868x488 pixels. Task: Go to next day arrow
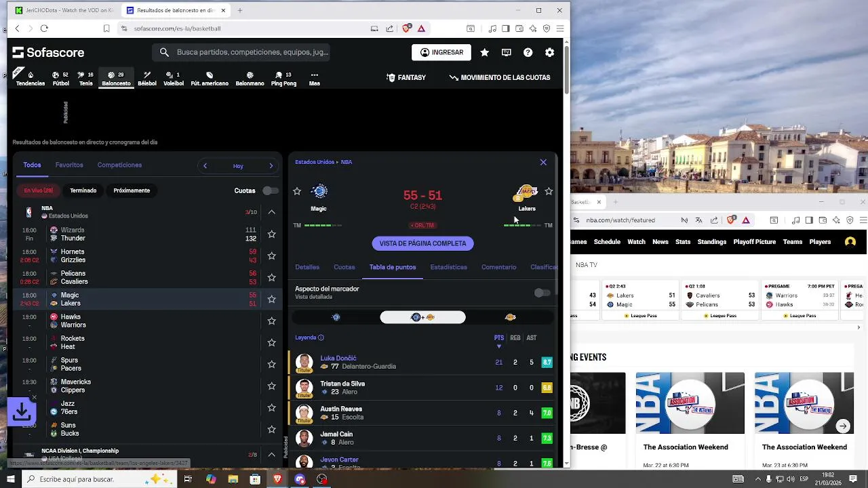point(271,166)
